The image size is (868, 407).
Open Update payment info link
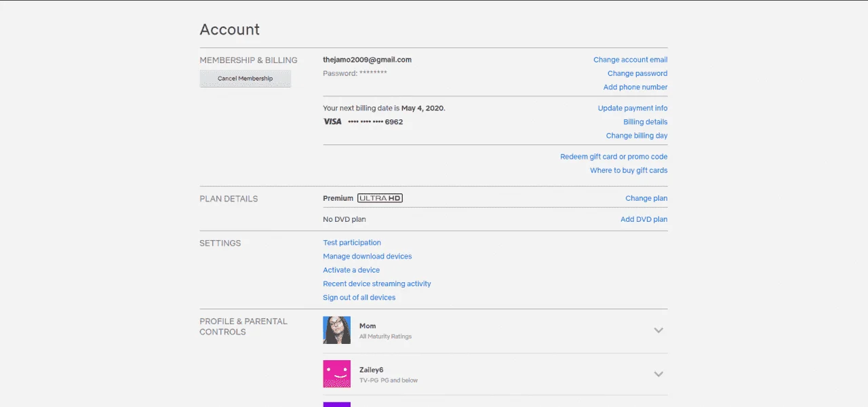(633, 108)
